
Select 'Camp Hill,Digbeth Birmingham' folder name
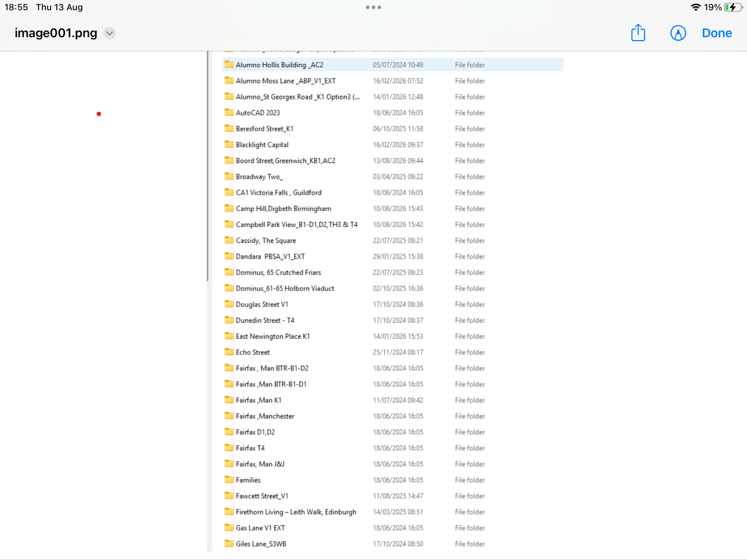283,208
